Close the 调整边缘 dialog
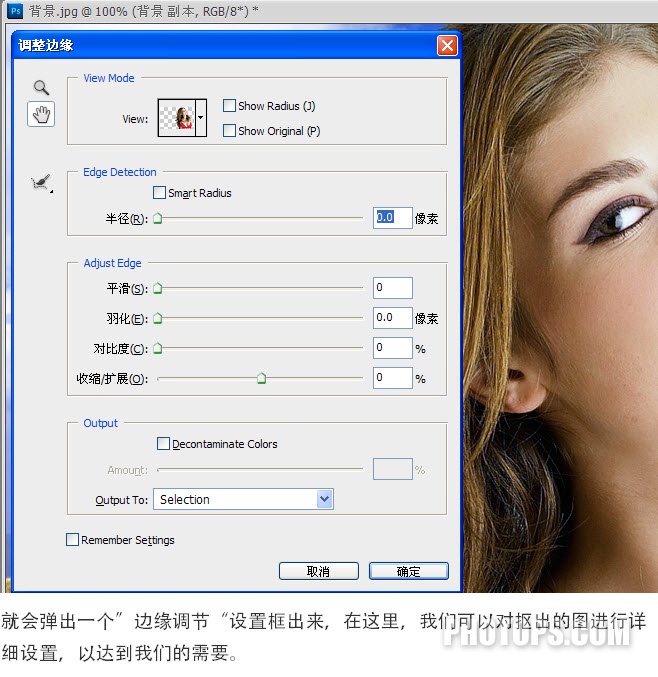658x677 pixels. [x=447, y=45]
